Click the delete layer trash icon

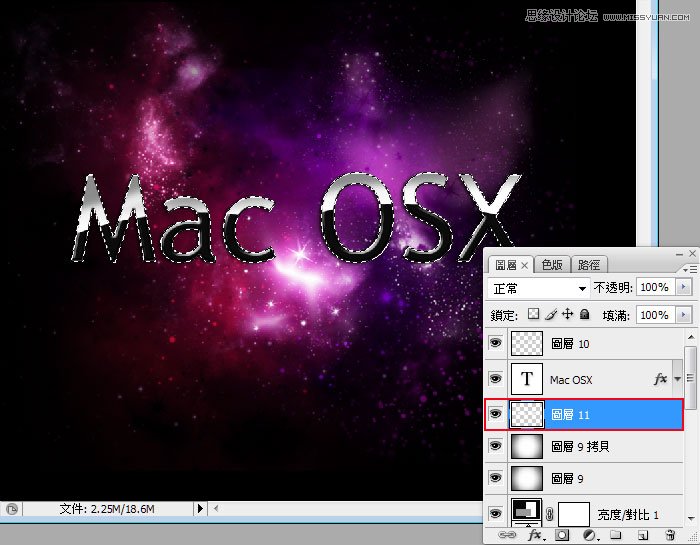(x=670, y=535)
